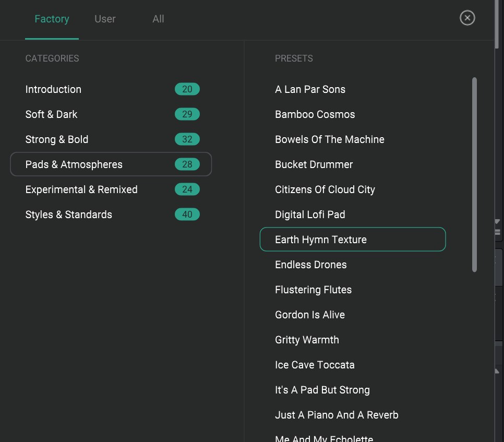The image size is (504, 442).
Task: Switch to the Factory tab
Action: [x=52, y=19]
